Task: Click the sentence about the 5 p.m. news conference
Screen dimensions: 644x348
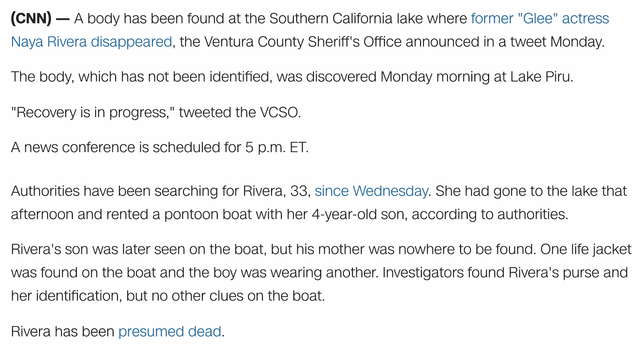Action: [160, 147]
